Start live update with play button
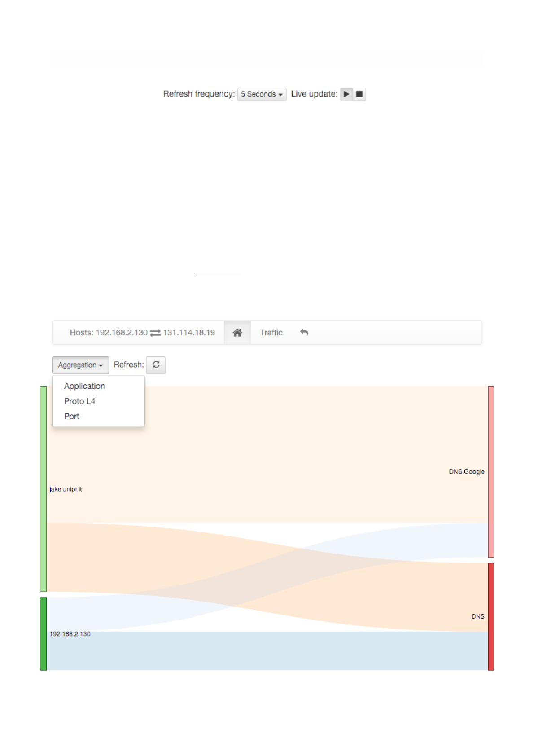 click(346, 94)
